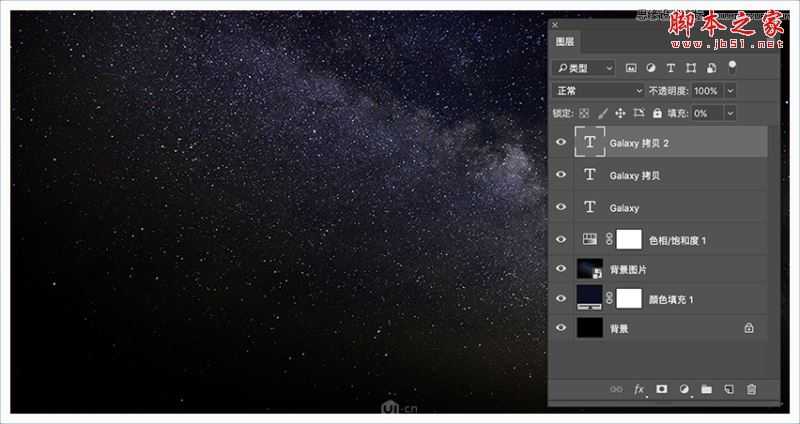
Task: Click the type icon of Galaxy 拷贝 2
Action: [x=590, y=142]
